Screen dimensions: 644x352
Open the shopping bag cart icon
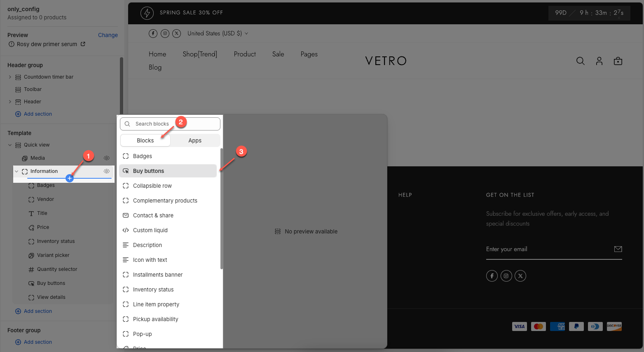point(618,61)
